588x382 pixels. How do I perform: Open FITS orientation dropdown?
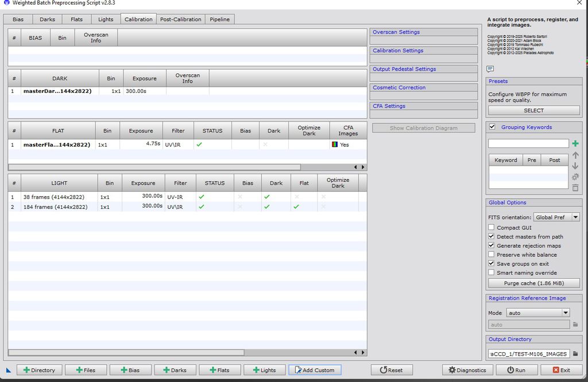pyautogui.click(x=556, y=217)
